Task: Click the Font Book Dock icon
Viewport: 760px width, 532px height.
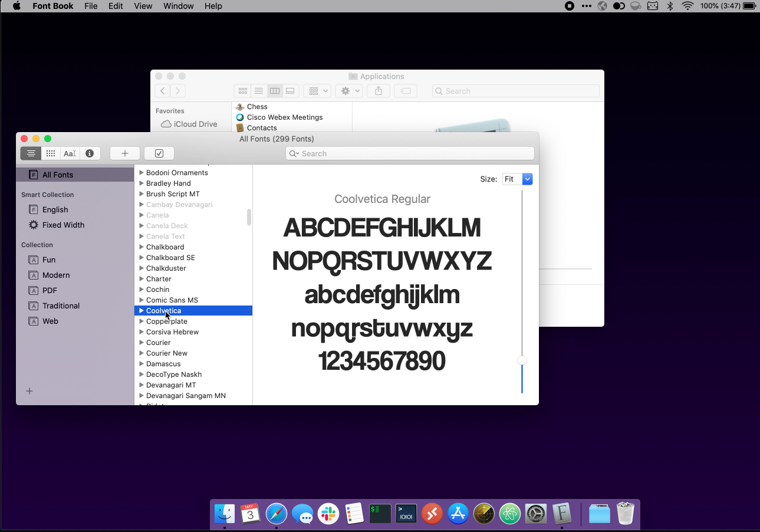Action: 562,514
